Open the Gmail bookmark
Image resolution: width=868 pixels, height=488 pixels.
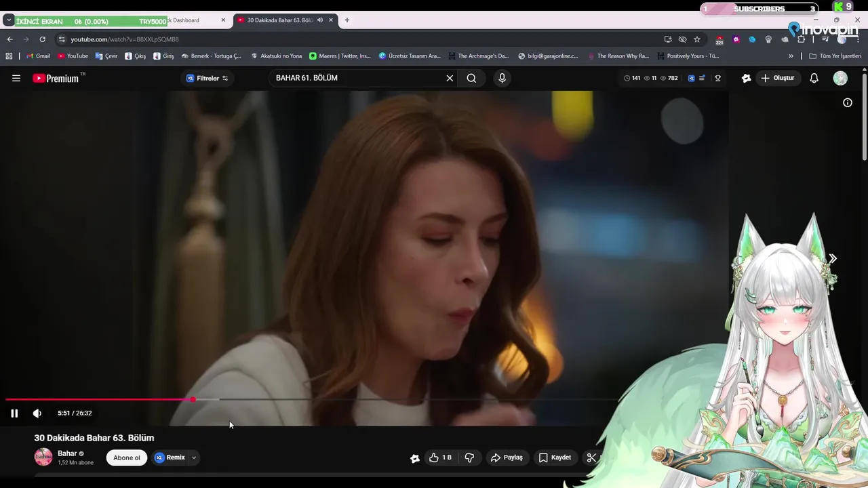click(38, 56)
